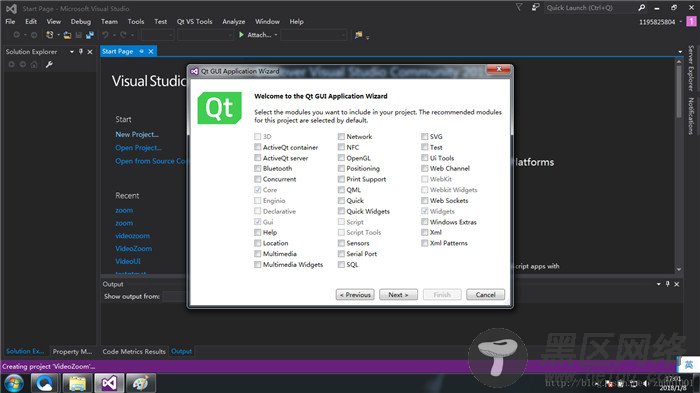Open the Qt VS Tools menu

tap(194, 21)
